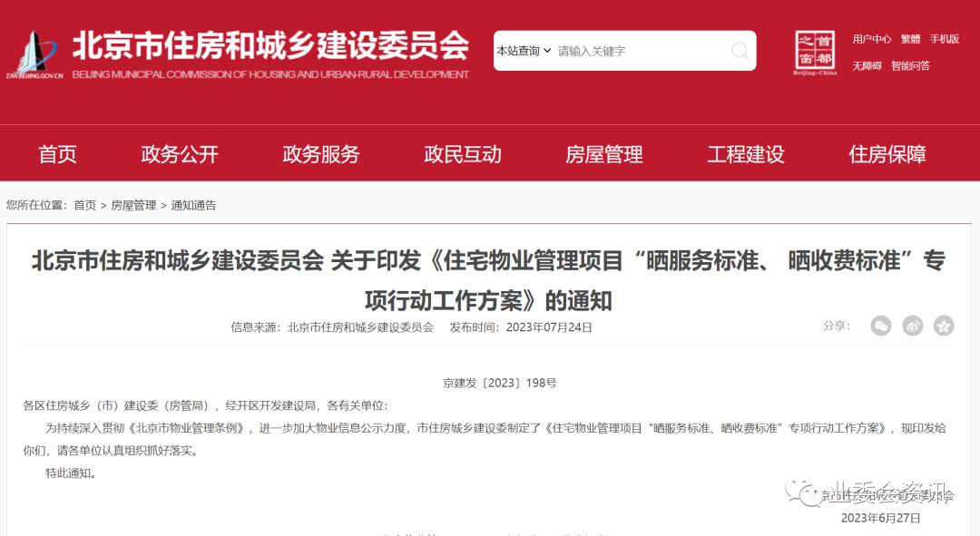Click 智能问答 link in header
The image size is (980, 536).
[911, 65]
